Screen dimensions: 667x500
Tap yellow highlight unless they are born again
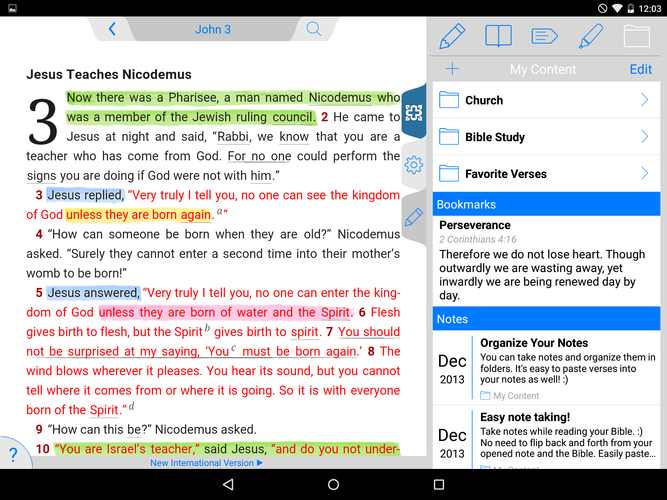(139, 214)
